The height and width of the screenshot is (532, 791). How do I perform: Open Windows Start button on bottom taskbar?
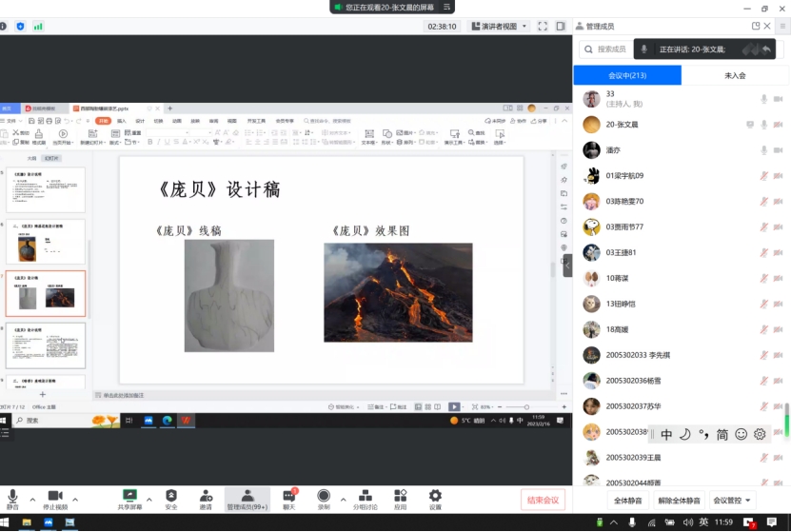pyautogui.click(x=5, y=522)
